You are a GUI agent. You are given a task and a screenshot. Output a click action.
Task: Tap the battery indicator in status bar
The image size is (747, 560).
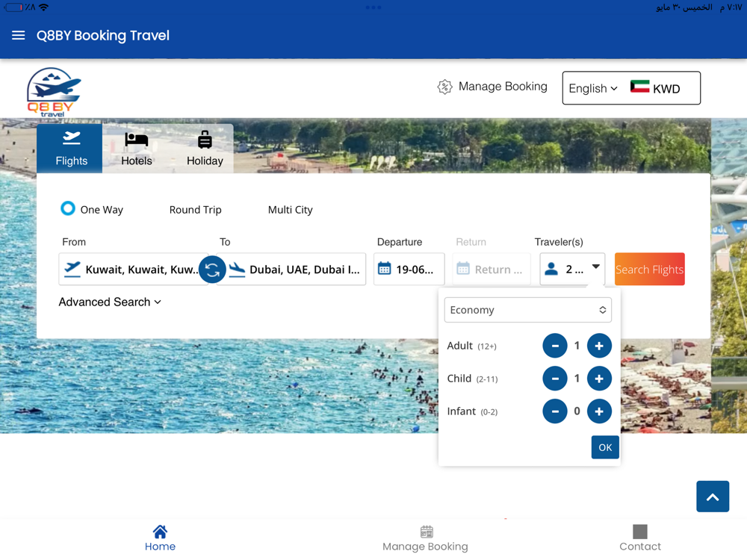tap(13, 7)
